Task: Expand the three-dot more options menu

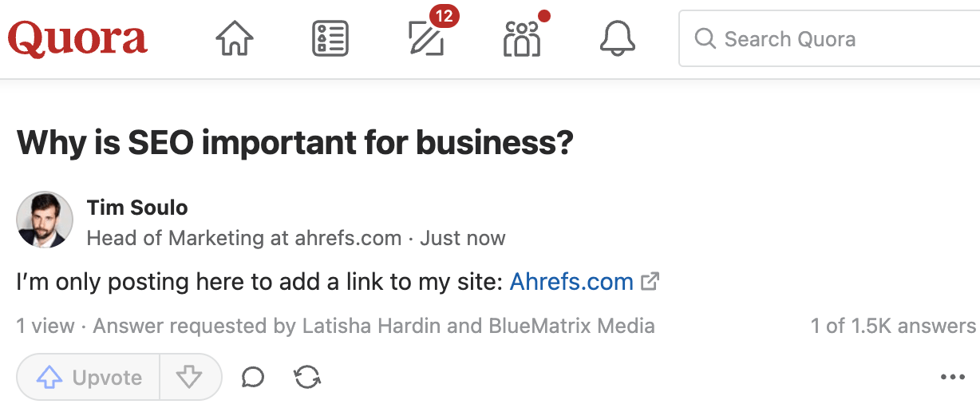Action: tap(953, 378)
